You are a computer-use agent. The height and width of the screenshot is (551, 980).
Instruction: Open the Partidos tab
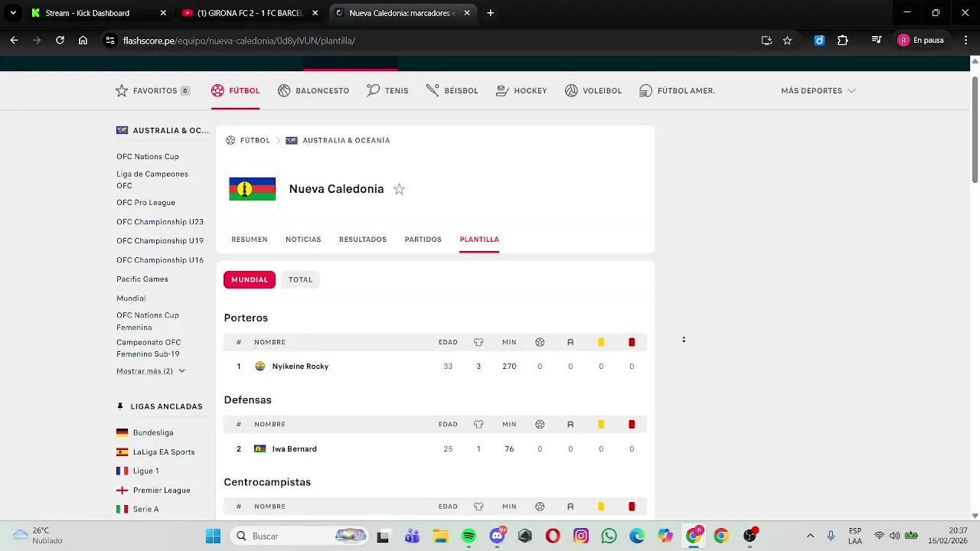pos(423,240)
